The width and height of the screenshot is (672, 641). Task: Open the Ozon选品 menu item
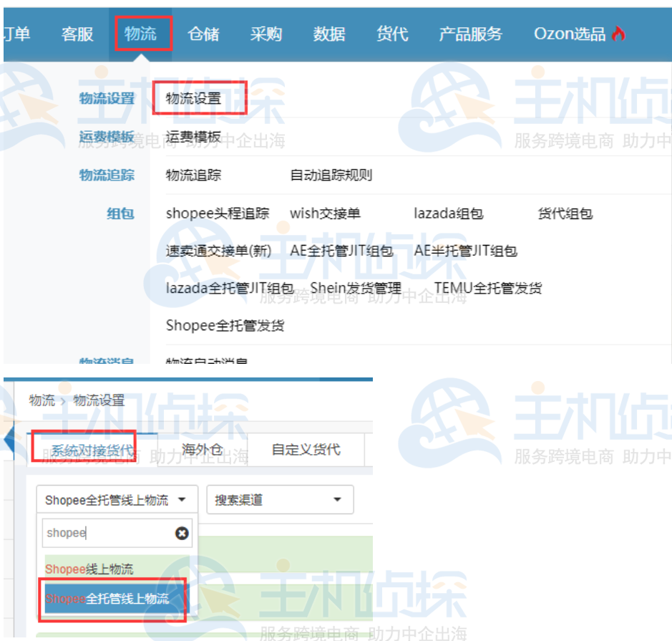click(x=570, y=34)
